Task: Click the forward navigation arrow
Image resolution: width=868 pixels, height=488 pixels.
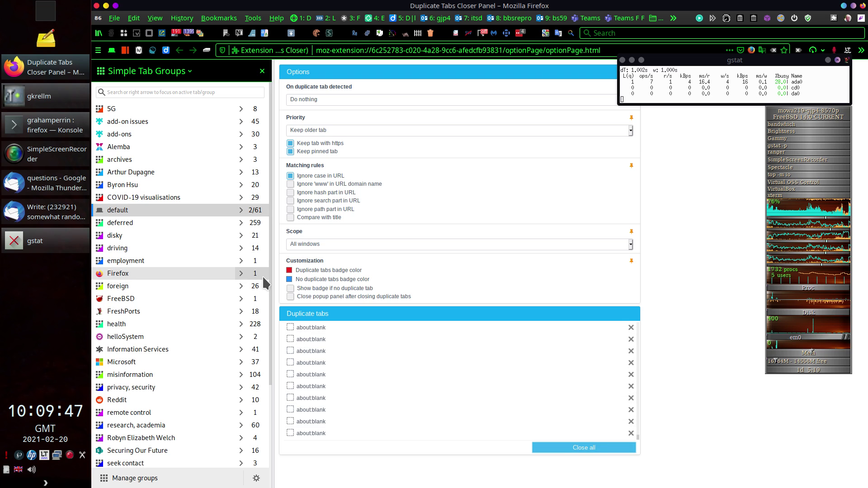Action: click(x=193, y=50)
